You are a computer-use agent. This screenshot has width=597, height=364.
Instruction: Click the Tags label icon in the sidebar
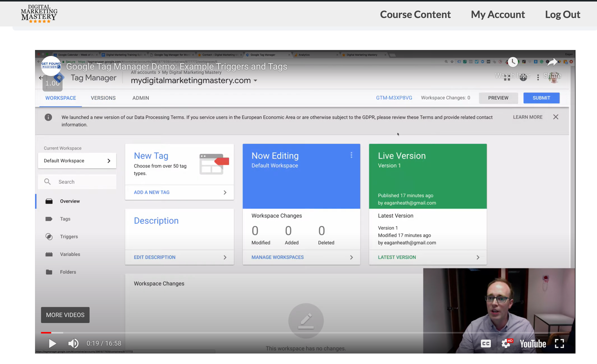tap(49, 219)
